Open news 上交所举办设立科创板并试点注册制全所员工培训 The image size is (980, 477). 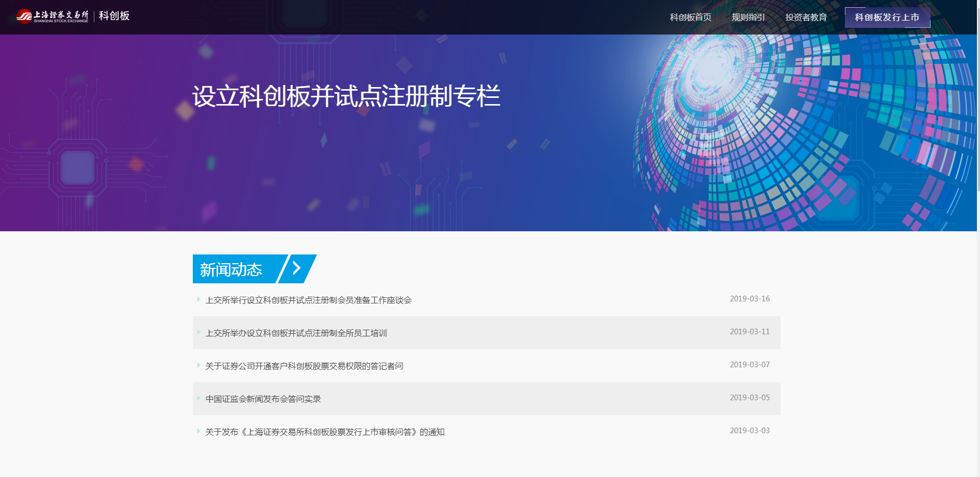(296, 333)
